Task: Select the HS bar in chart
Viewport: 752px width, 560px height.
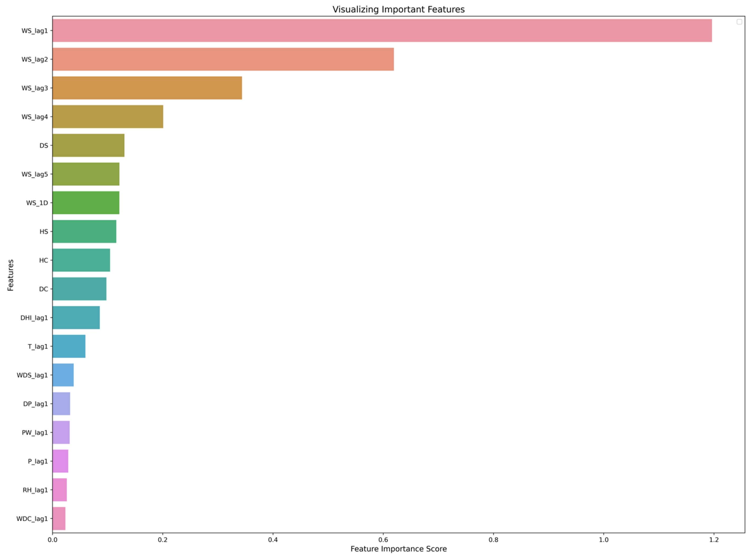Action: [x=84, y=231]
